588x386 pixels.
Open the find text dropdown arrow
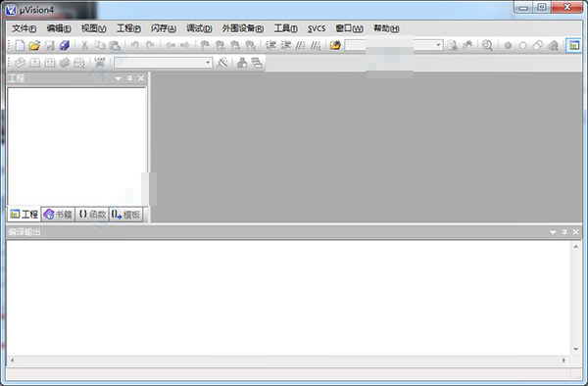coord(438,45)
